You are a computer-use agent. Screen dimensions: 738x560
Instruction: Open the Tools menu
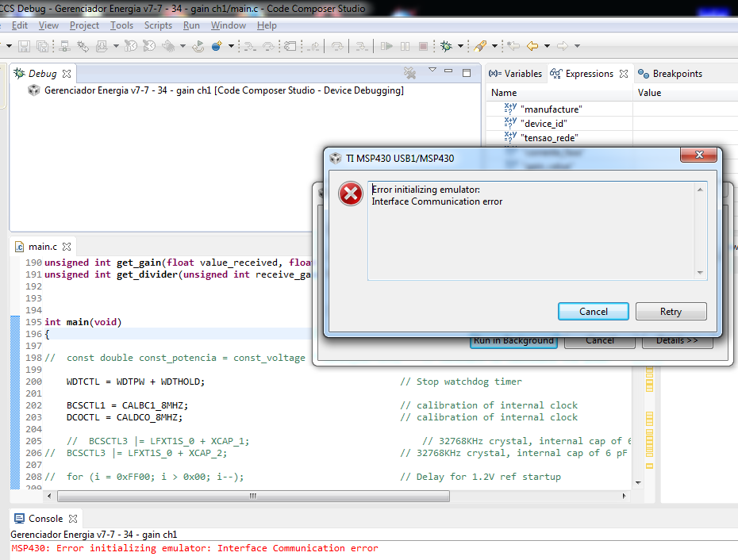coord(121,25)
